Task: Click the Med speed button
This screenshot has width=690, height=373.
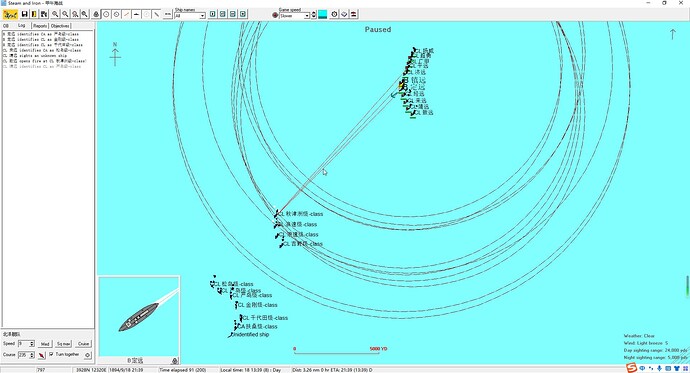Action: click(x=45, y=344)
